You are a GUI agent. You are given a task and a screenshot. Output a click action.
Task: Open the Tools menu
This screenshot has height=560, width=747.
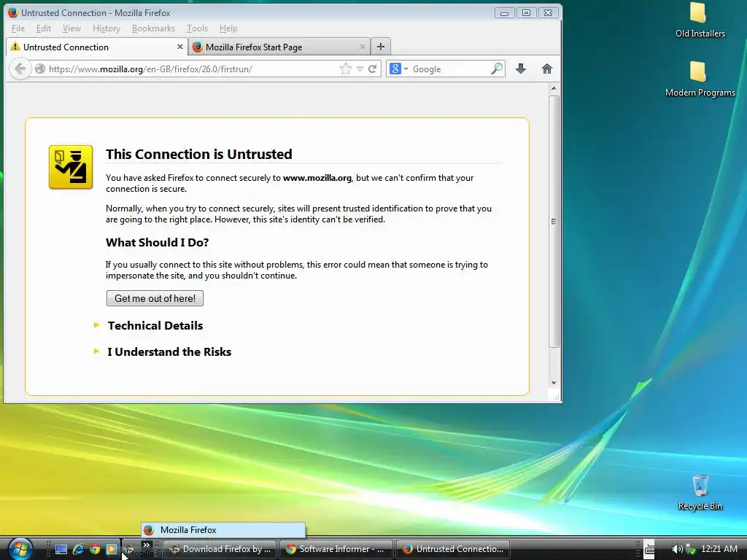click(197, 28)
